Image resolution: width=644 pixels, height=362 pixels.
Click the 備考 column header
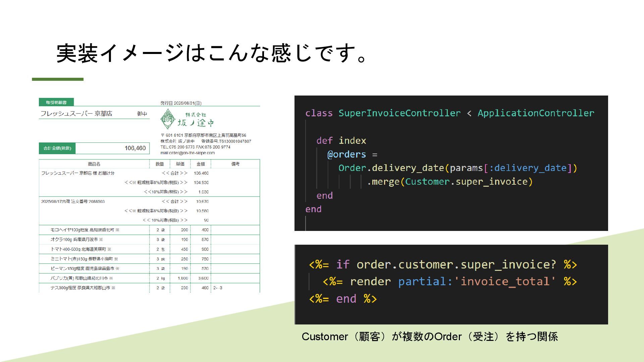(235, 164)
